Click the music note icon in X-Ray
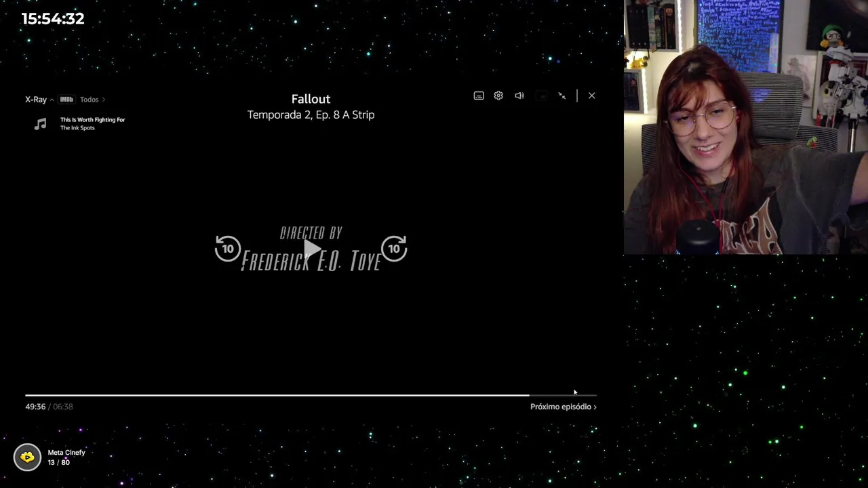 [41, 123]
